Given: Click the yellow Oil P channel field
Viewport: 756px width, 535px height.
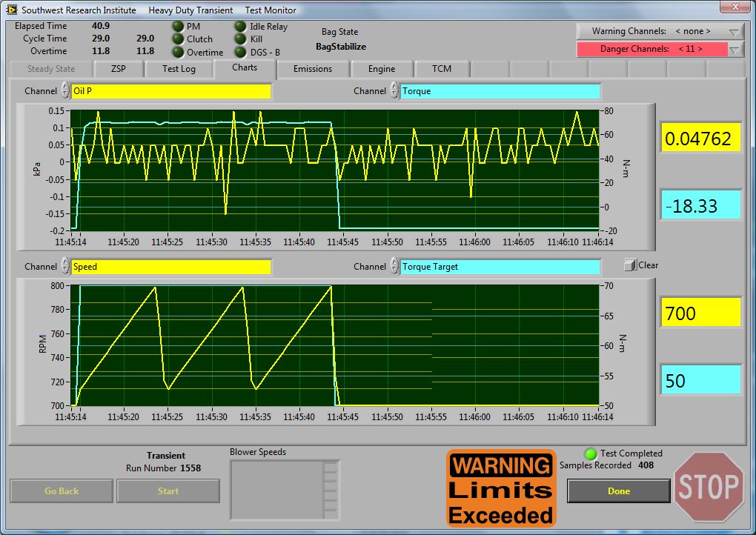Looking at the screenshot, I should coord(171,91).
